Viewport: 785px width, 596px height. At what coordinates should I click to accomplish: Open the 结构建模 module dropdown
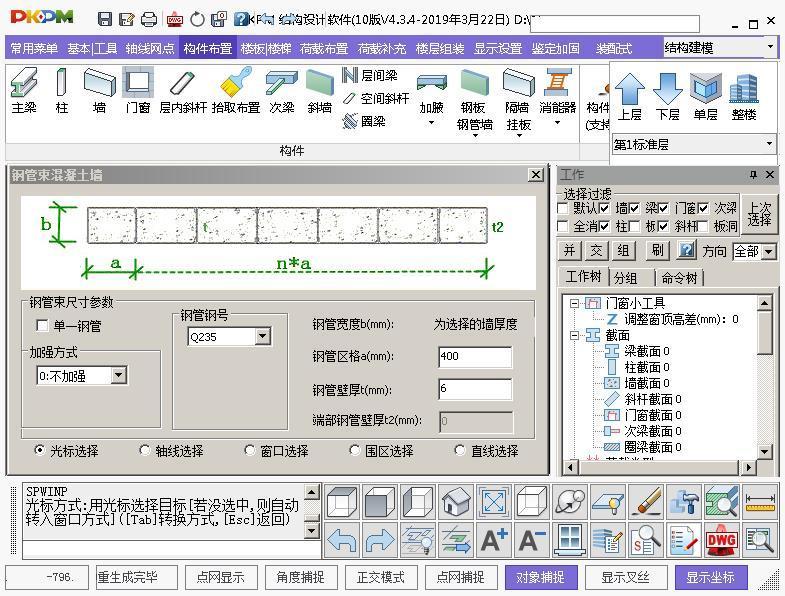click(770, 48)
